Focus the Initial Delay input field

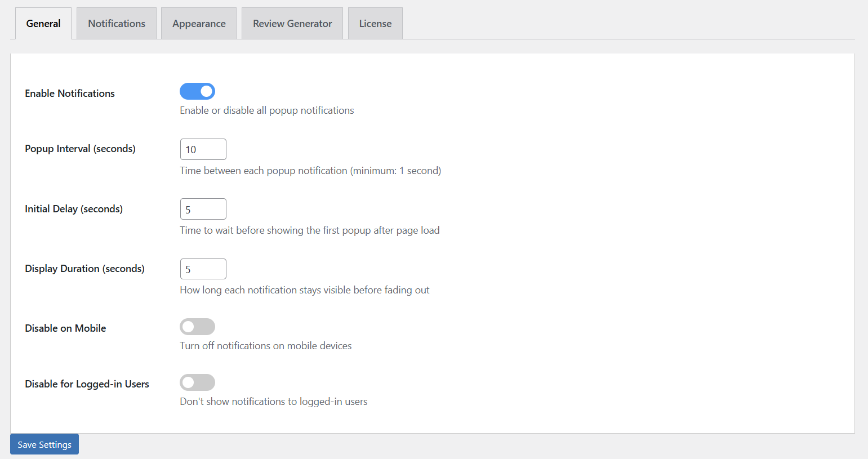pyautogui.click(x=203, y=208)
